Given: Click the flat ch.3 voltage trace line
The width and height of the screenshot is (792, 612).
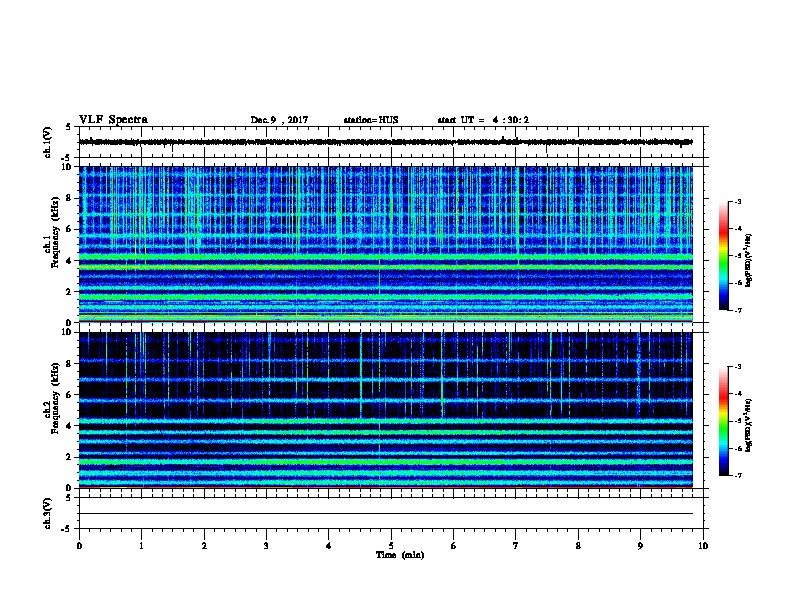Looking at the screenshot, I should click(x=386, y=514).
